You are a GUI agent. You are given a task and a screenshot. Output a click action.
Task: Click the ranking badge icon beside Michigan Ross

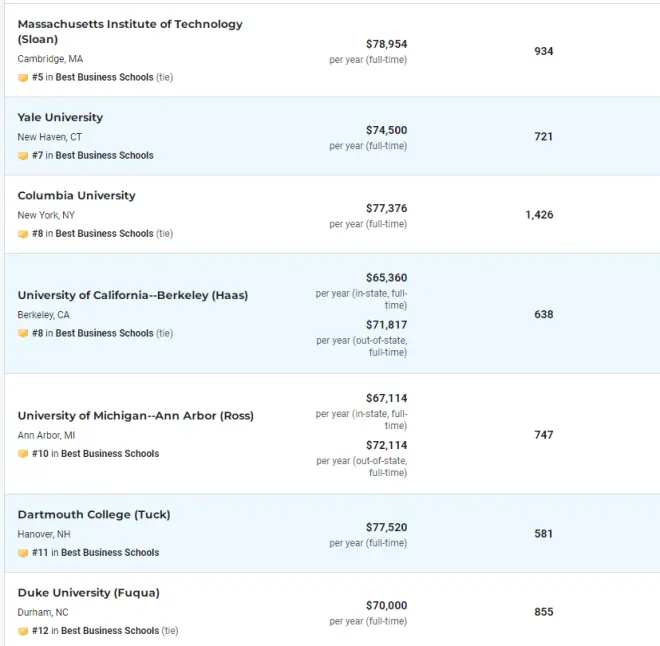click(23, 454)
